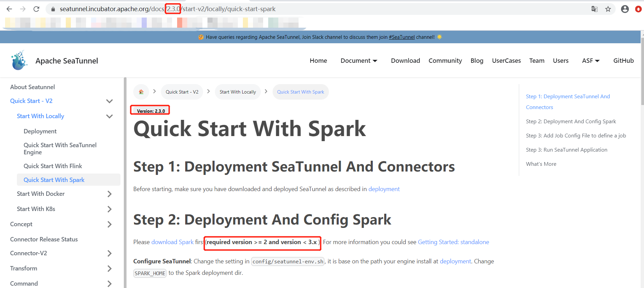Image resolution: width=644 pixels, height=288 pixels.
Task: Expand the Start With Docker chevron
Action: pos(109,194)
